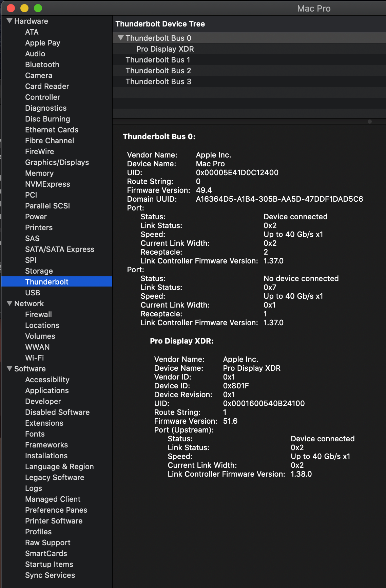Open Apple Pay hardware entry
Viewport: 386px width, 588px height.
point(42,43)
